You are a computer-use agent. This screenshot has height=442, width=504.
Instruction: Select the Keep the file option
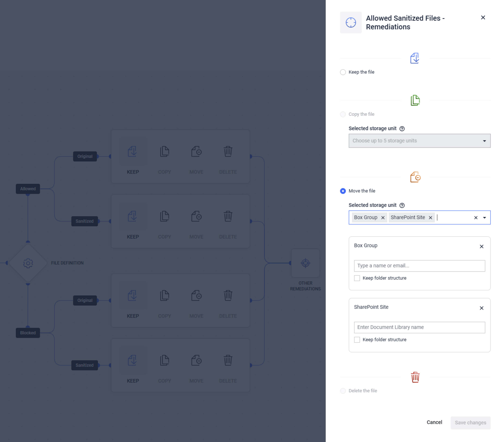pos(343,72)
